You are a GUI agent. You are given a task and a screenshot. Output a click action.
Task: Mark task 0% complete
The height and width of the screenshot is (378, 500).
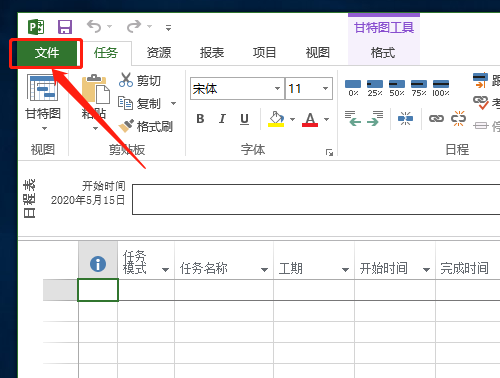353,88
